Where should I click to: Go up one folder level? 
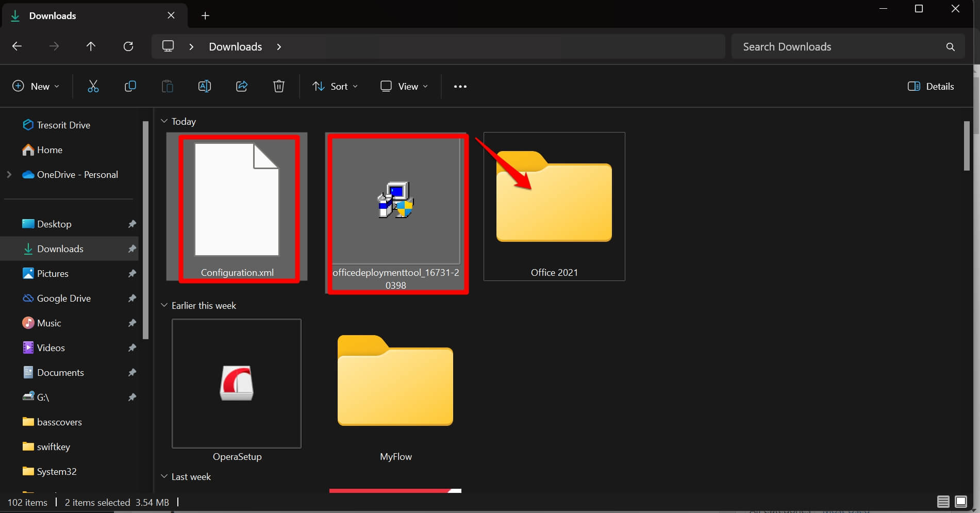tap(91, 46)
